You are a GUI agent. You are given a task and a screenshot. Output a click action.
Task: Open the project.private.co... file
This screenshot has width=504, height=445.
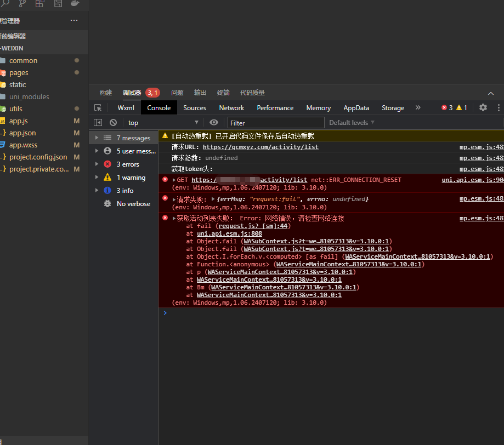point(40,169)
